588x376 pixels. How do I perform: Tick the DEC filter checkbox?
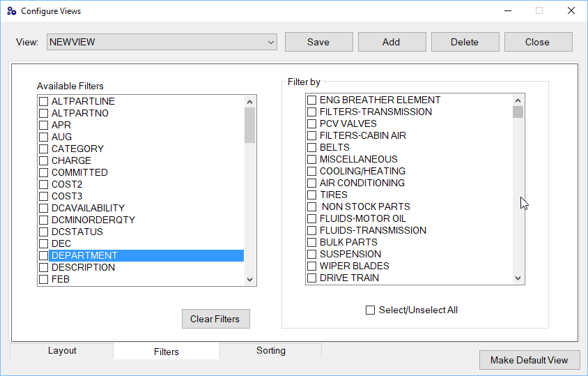[x=43, y=243]
